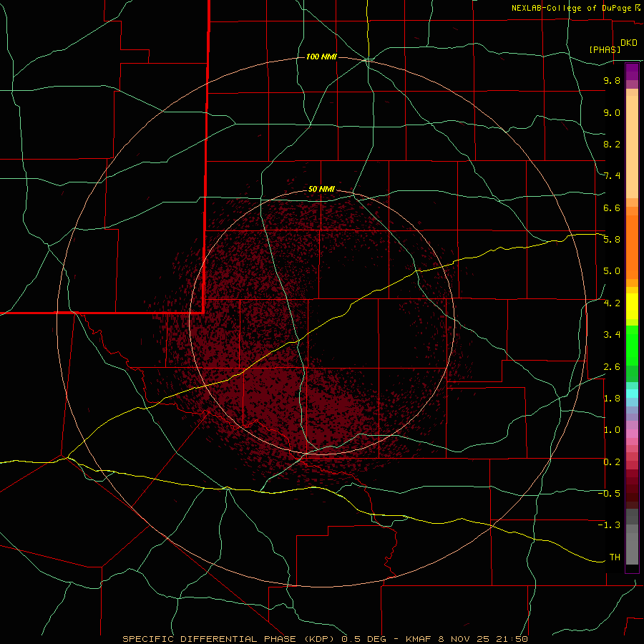Image resolution: width=644 pixels, height=644 pixels.
Task: Click the 0.2 scale label
Action: pos(612,462)
